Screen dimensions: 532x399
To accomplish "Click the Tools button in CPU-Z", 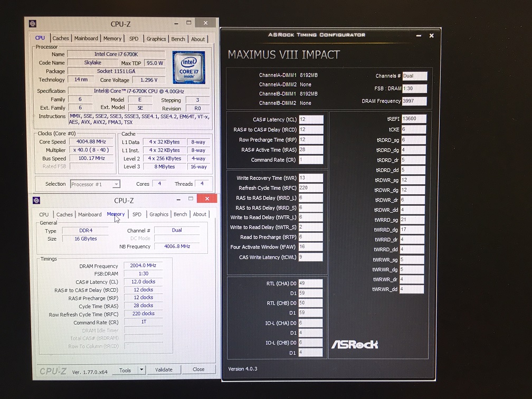I will pyautogui.click(x=125, y=370).
